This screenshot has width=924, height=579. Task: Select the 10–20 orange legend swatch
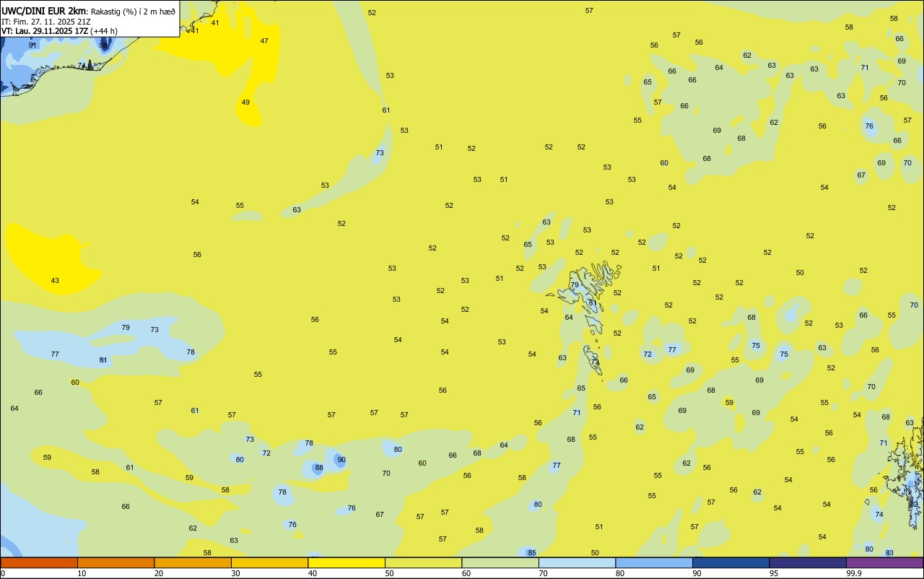click(x=115, y=562)
